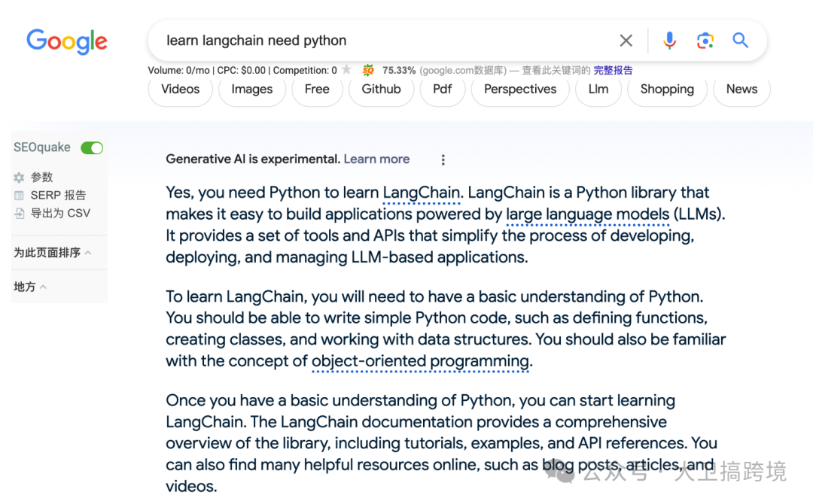Clear the search query with the X icon
The width and height of the screenshot is (813, 504).
pos(626,41)
